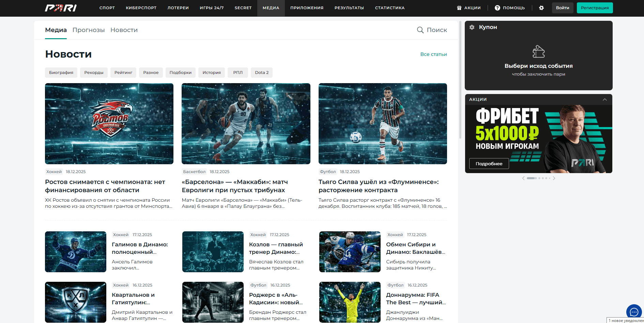Open the Ростов hockey article thumbnail
This screenshot has width=644, height=323.
[x=109, y=124]
